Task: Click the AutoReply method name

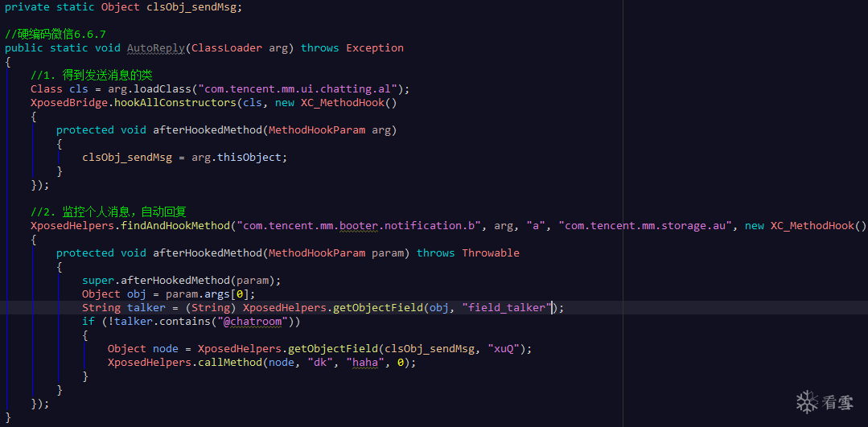Action: 155,48
